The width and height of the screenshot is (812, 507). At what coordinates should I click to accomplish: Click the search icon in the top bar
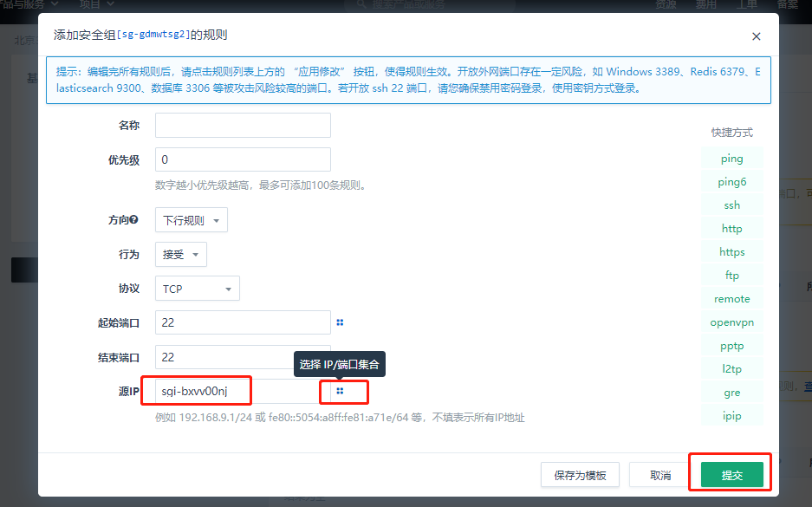pyautogui.click(x=360, y=6)
